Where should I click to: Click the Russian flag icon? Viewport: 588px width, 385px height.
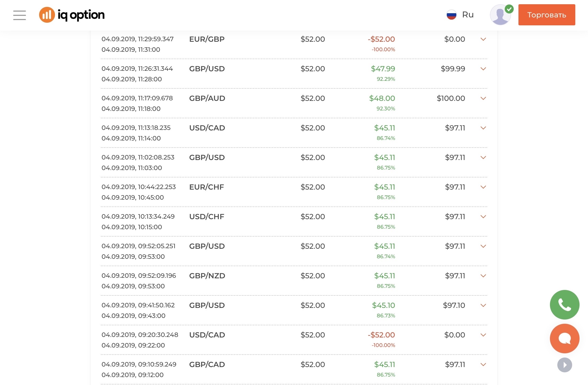point(451,15)
